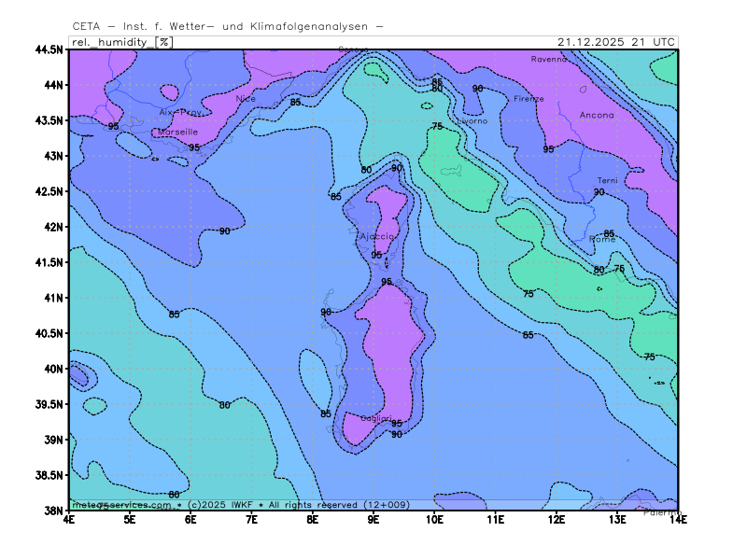747x560 pixels.
Task: Select the Nice city label
Action: [246, 98]
